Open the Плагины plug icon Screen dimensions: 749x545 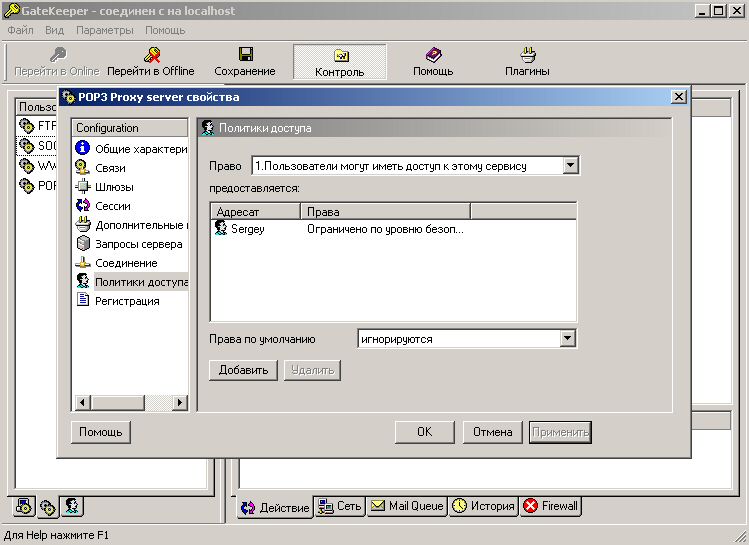(528, 55)
